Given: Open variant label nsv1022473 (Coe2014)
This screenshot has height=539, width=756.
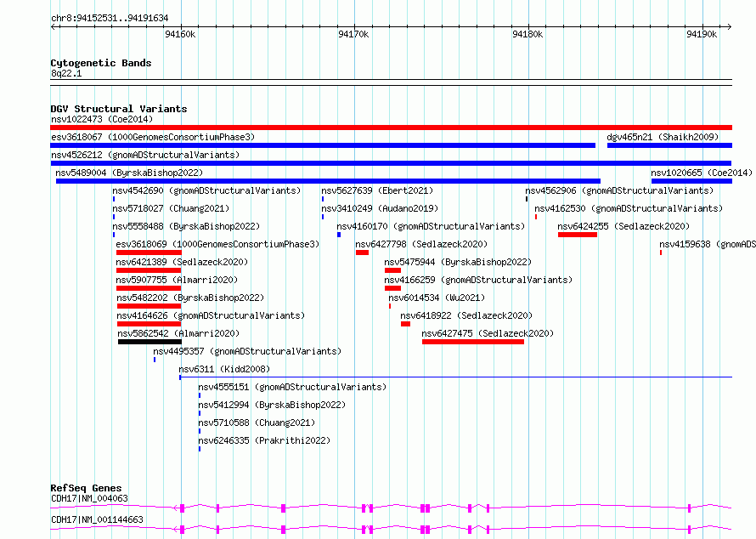Looking at the screenshot, I should pos(102,119).
